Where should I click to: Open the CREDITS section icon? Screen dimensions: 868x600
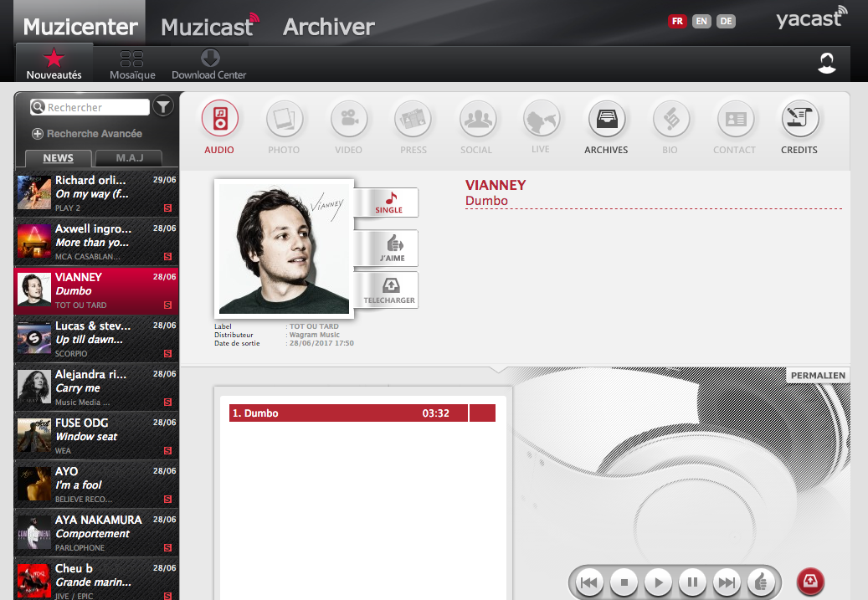click(x=799, y=120)
